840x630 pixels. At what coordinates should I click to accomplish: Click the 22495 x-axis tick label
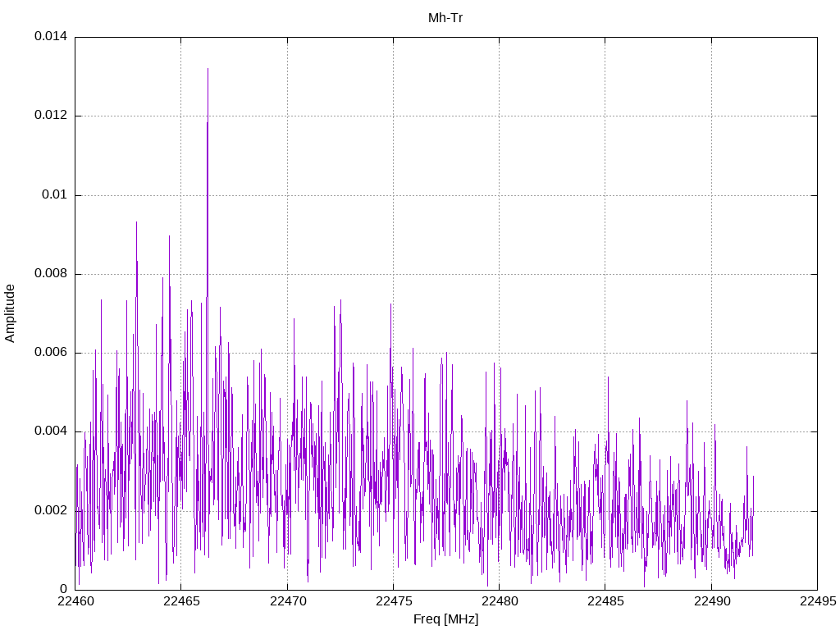(816, 601)
